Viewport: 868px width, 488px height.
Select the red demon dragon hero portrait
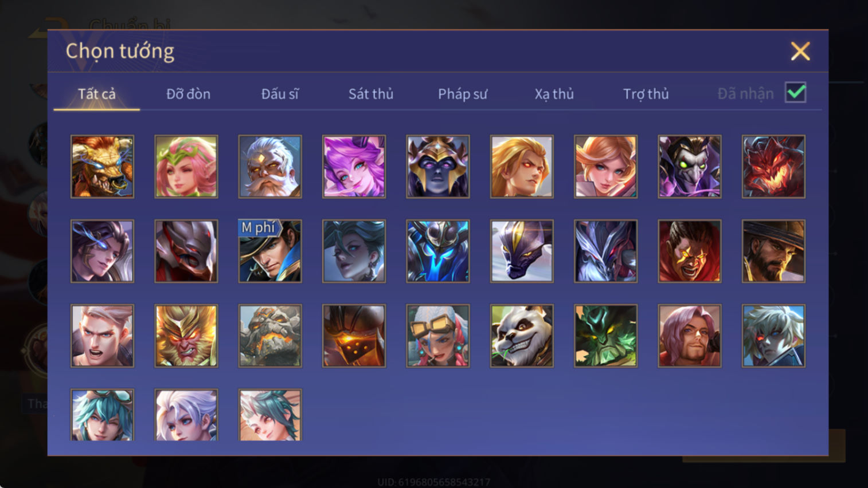[x=773, y=167]
